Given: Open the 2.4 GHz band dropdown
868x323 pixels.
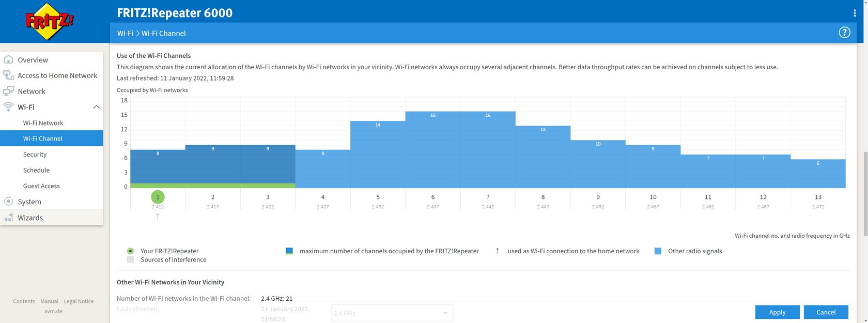Looking at the screenshot, I should point(392,313).
